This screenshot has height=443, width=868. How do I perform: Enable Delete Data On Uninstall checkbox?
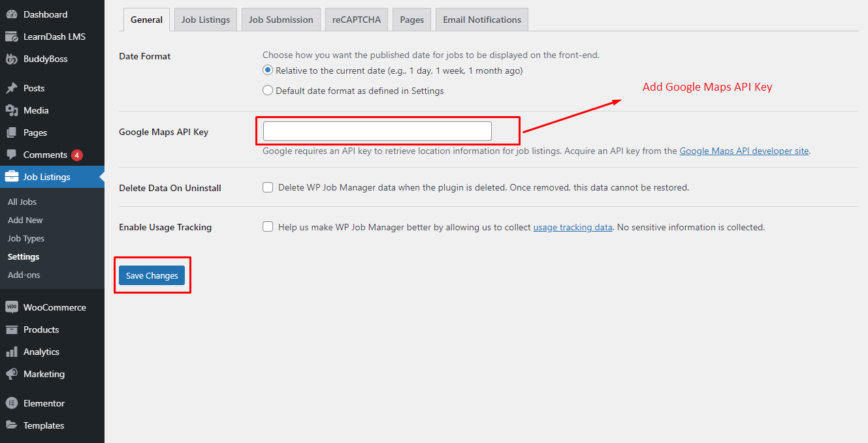coord(268,187)
